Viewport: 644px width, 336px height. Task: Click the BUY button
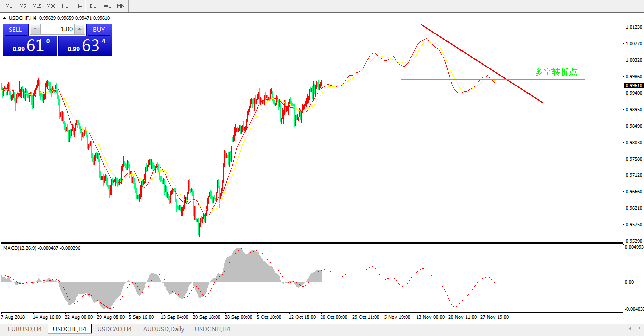pyautogui.click(x=99, y=29)
